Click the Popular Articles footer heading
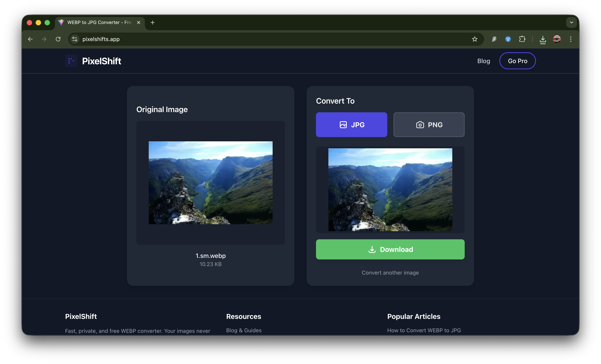Image resolution: width=601 pixels, height=364 pixels. pos(414,316)
